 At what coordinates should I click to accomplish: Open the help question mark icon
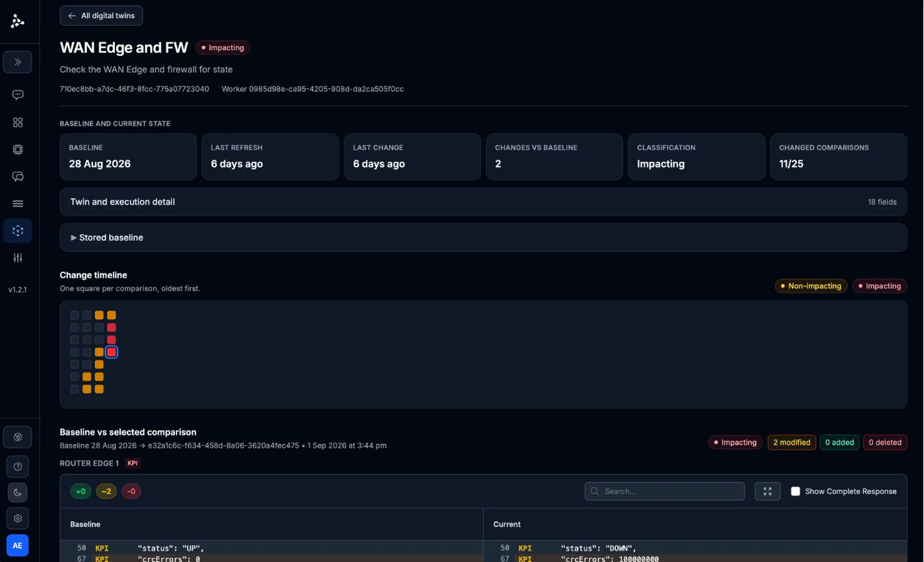pyautogui.click(x=18, y=466)
